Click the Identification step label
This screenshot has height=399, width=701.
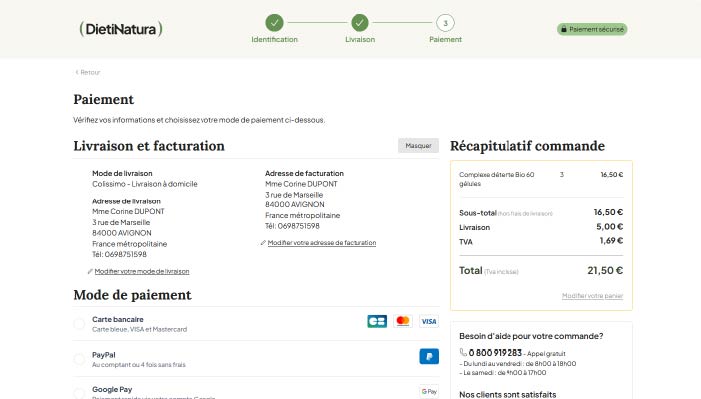pyautogui.click(x=274, y=39)
